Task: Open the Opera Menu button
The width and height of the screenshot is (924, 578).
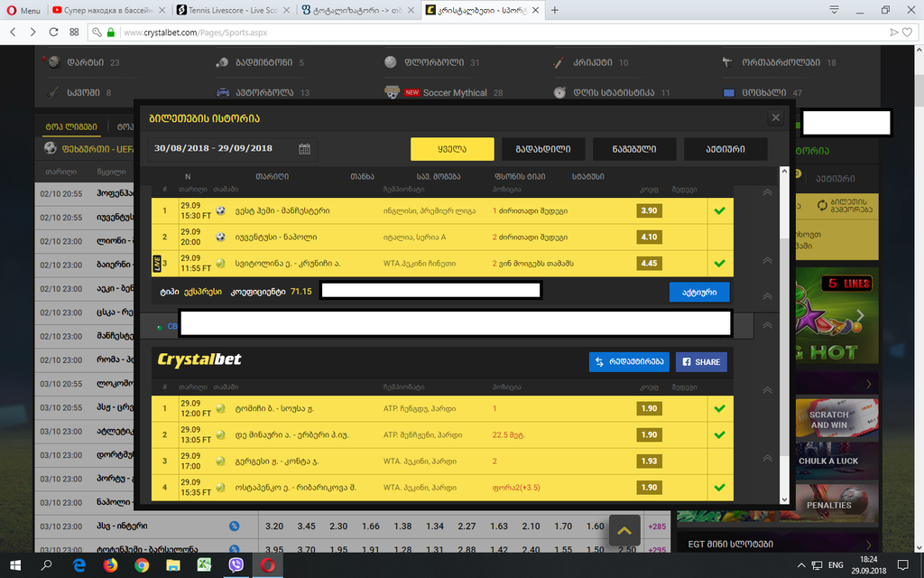Action: pyautogui.click(x=23, y=10)
